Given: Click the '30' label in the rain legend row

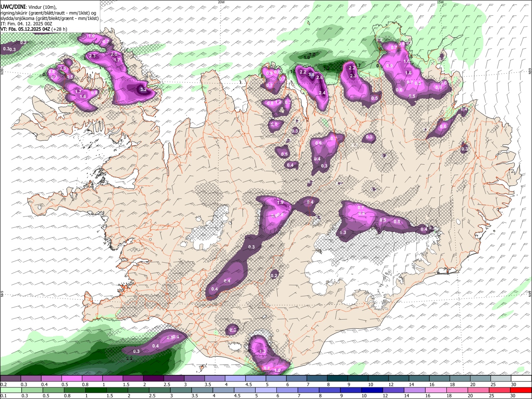Looking at the screenshot, I should tap(514, 396).
